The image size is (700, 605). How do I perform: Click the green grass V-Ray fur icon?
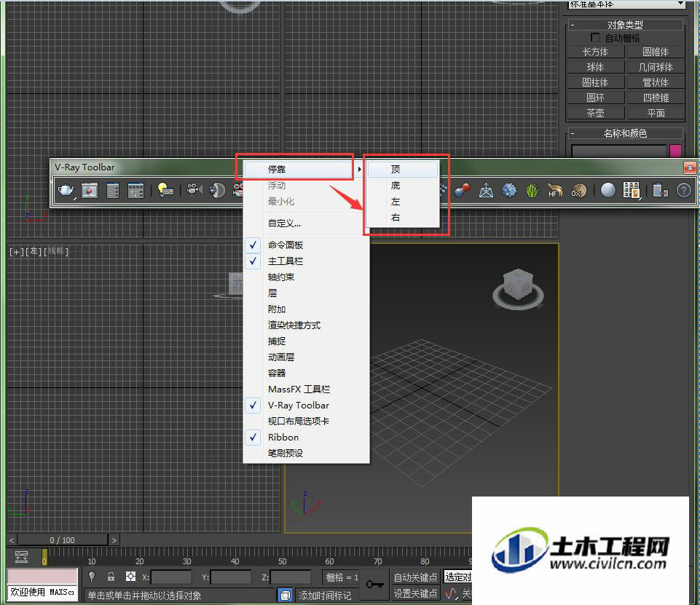(532, 191)
